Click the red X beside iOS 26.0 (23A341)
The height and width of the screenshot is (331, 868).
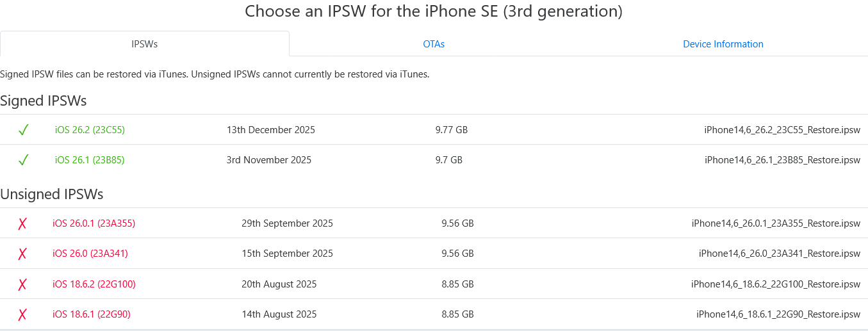(22, 254)
